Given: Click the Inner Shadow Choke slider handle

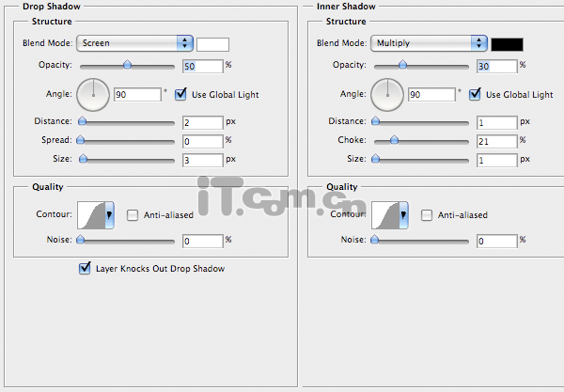Looking at the screenshot, I should pyautogui.click(x=394, y=140).
